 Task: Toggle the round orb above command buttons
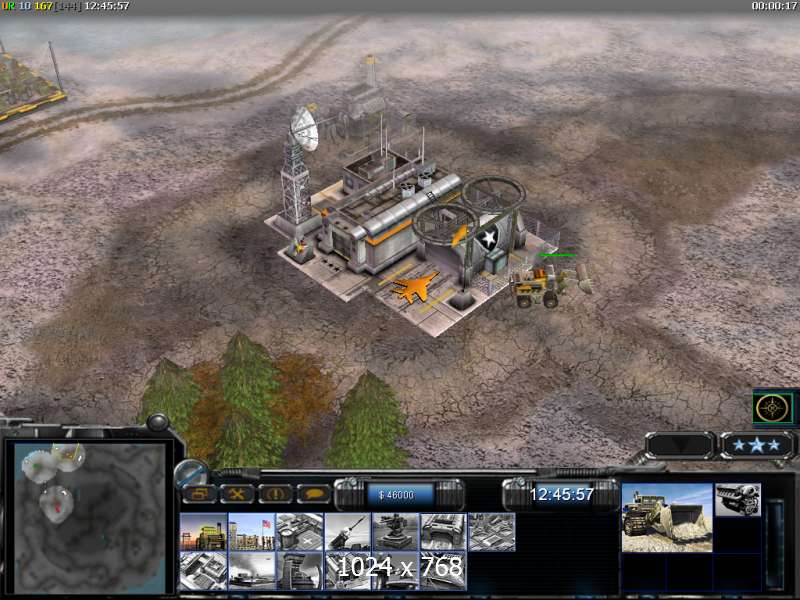pos(191,473)
